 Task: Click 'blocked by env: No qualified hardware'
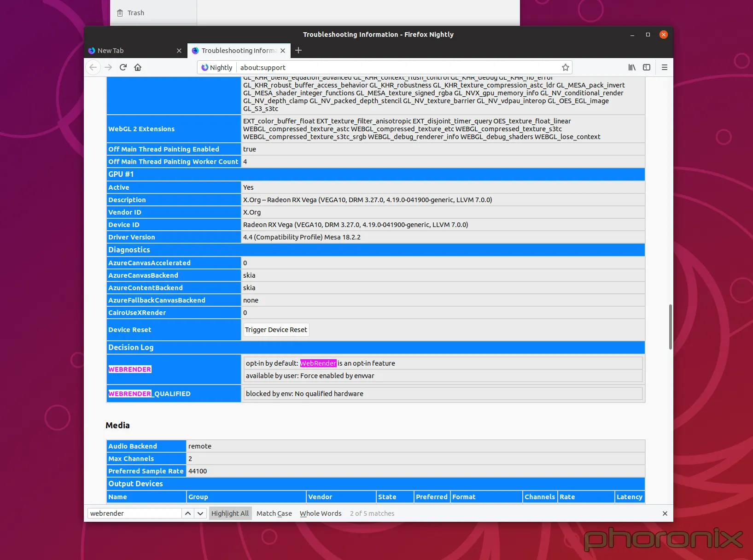(304, 394)
